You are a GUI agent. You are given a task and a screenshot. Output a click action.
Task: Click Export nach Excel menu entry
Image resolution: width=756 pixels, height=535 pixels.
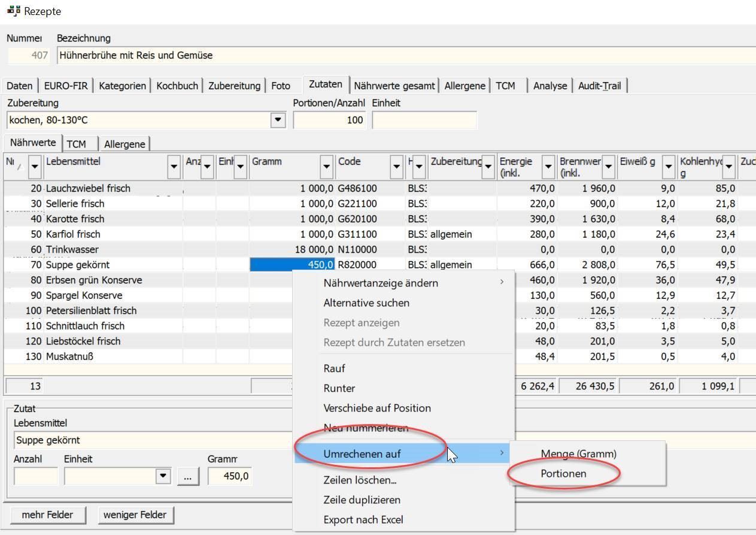(x=363, y=519)
